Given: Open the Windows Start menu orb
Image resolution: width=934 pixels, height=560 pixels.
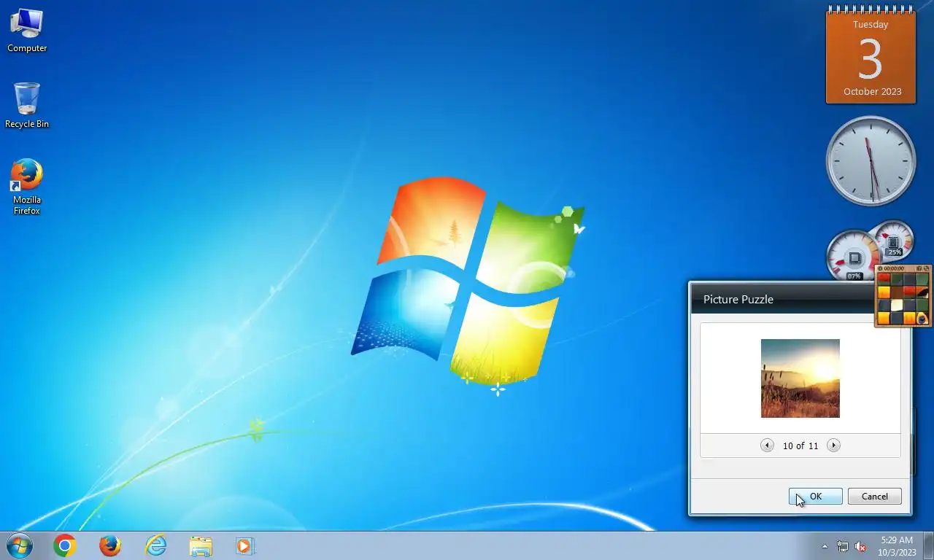Looking at the screenshot, I should click(19, 545).
